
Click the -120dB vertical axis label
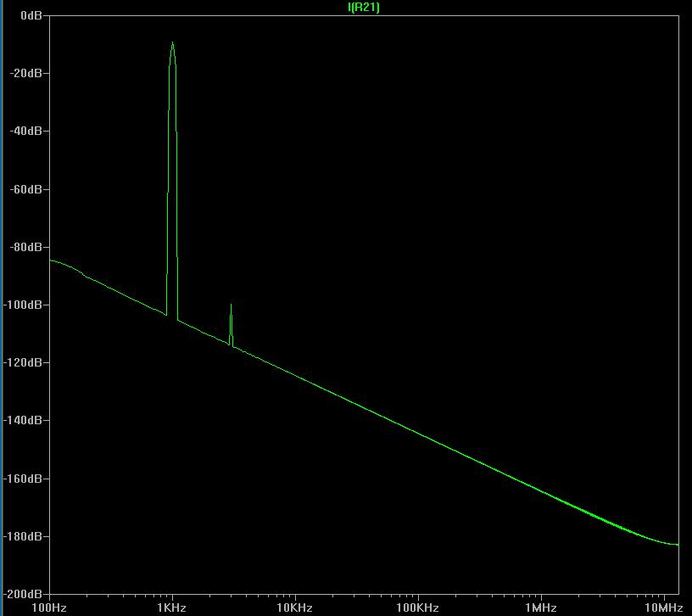tap(23, 362)
